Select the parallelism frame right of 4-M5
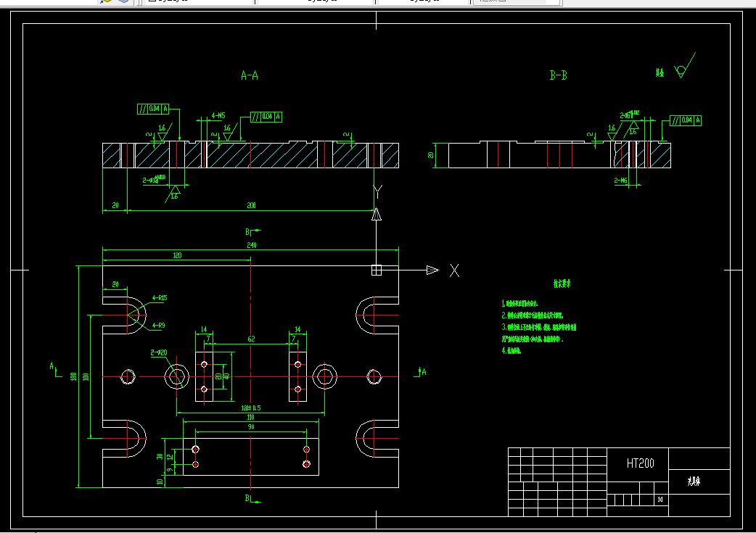The height and width of the screenshot is (533, 756). (x=266, y=117)
